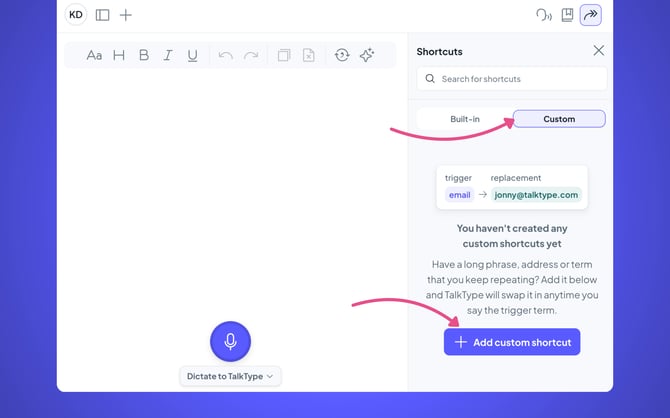This screenshot has height=418, width=670.
Task: Click the email trigger chip
Action: tap(459, 195)
